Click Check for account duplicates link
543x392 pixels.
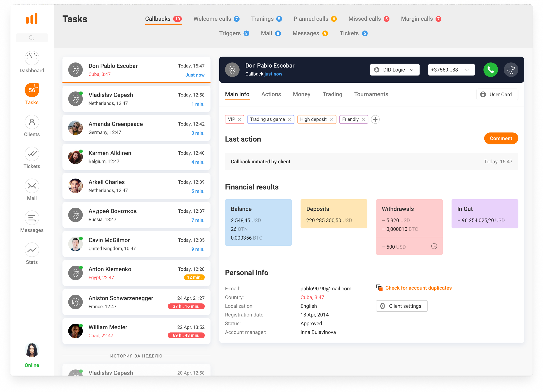(x=418, y=288)
